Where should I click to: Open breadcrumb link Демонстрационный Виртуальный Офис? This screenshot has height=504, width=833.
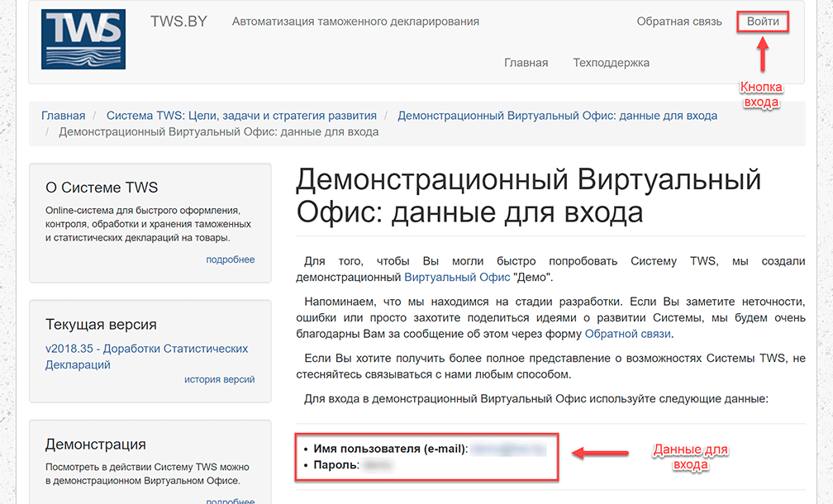pos(557,116)
